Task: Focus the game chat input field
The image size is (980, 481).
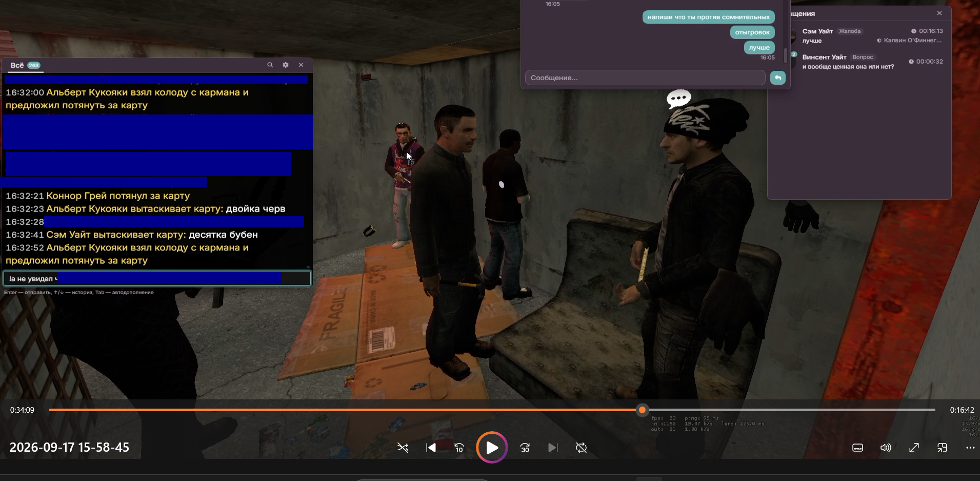Action: point(157,278)
